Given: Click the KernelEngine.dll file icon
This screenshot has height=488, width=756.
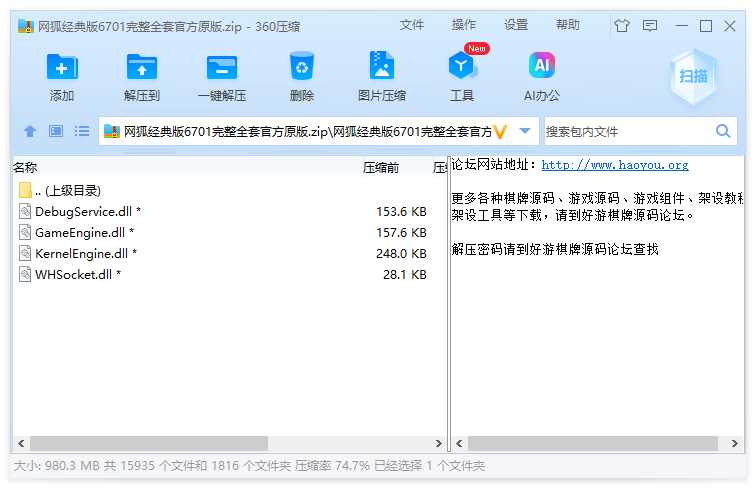Looking at the screenshot, I should pos(25,253).
